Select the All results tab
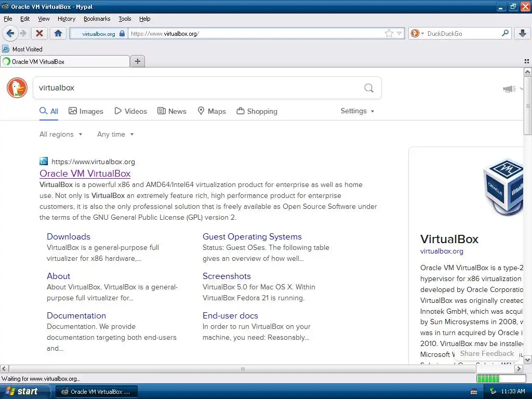The width and height of the screenshot is (532, 399). tap(49, 111)
